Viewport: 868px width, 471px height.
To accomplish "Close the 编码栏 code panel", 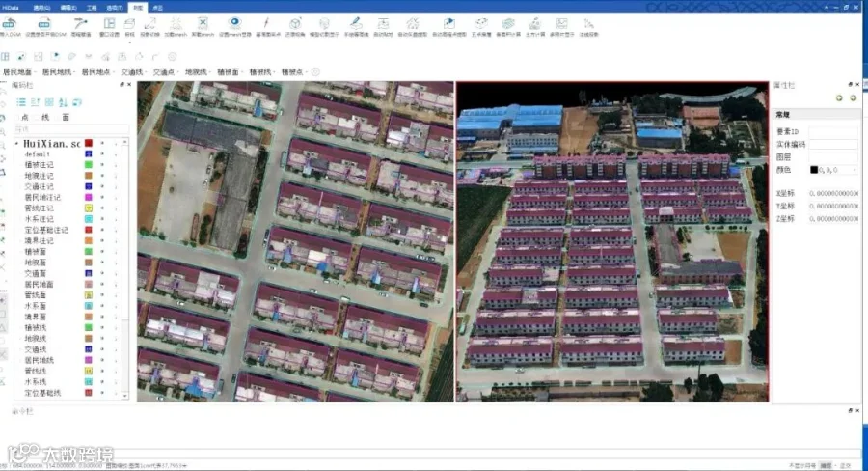I will [129, 85].
